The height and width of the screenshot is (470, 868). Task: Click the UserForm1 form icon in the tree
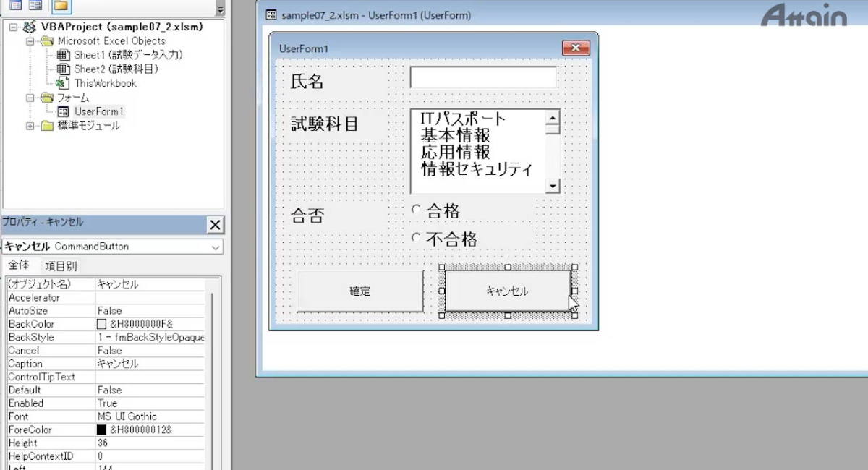(63, 111)
